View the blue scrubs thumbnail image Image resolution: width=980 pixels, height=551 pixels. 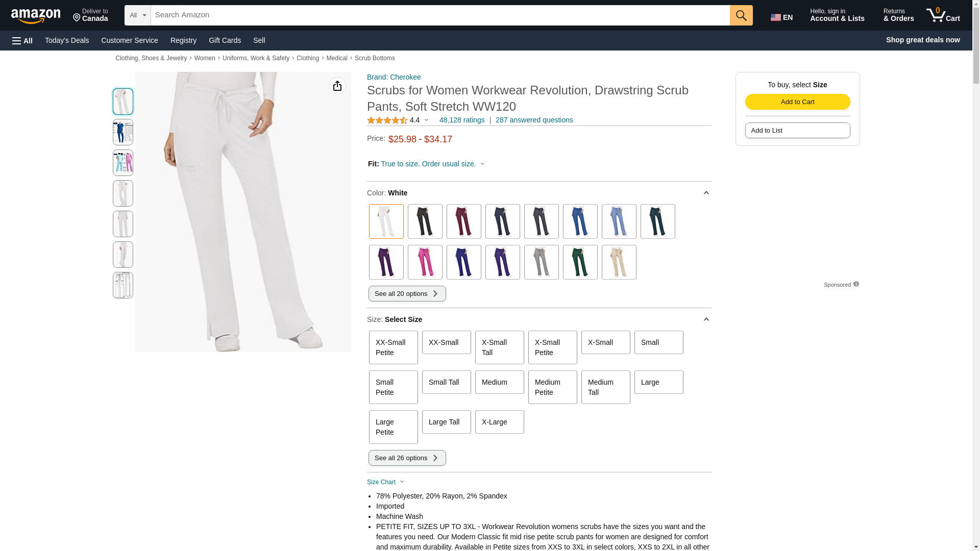123,132
